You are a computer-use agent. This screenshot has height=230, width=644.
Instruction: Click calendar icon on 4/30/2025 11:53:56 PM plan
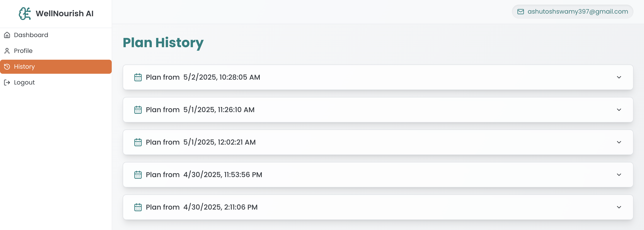pyautogui.click(x=138, y=175)
